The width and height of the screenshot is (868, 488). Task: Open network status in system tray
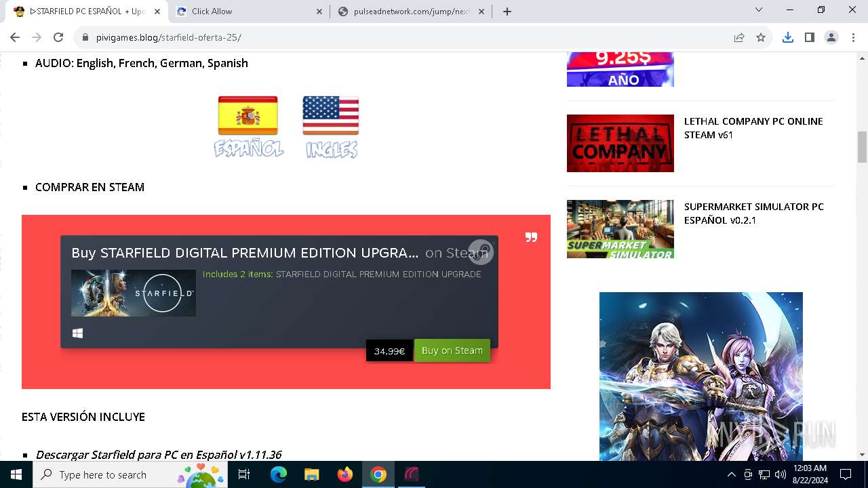pos(764,474)
